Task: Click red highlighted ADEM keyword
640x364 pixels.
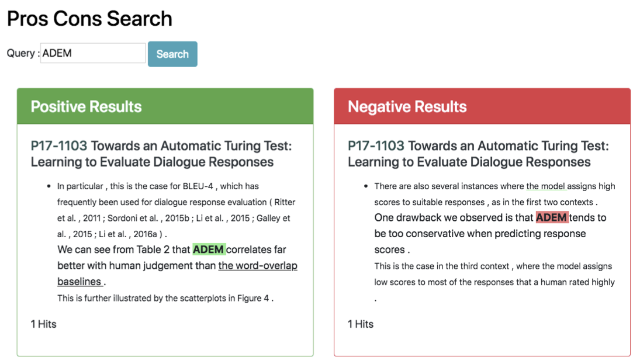Action: coord(551,217)
